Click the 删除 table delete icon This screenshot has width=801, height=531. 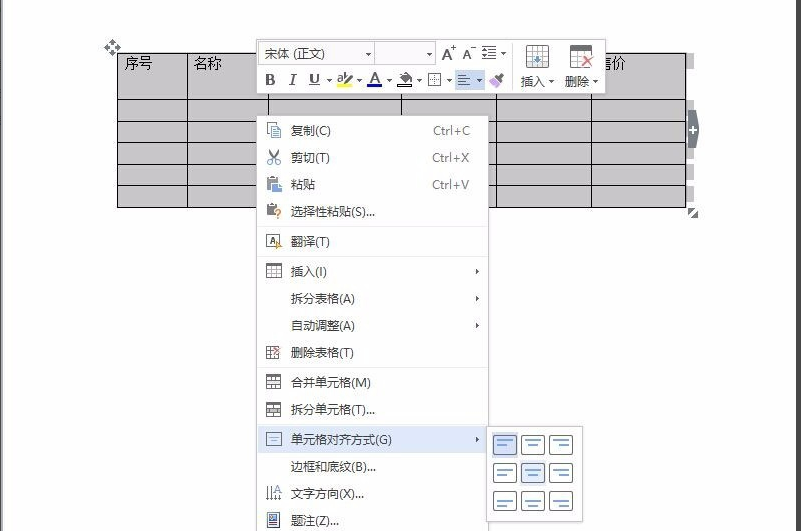tap(581, 57)
